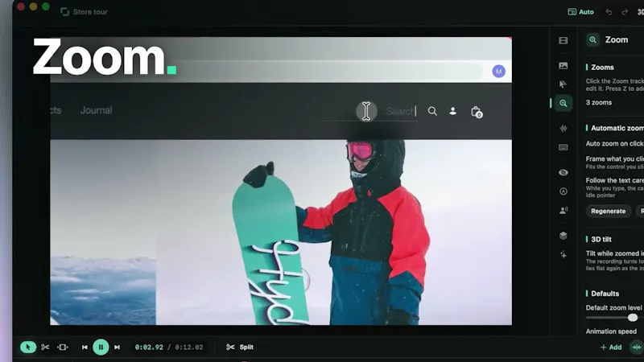Open the layout panel icon in sidebar
This screenshot has width=644, height=362.
click(563, 40)
